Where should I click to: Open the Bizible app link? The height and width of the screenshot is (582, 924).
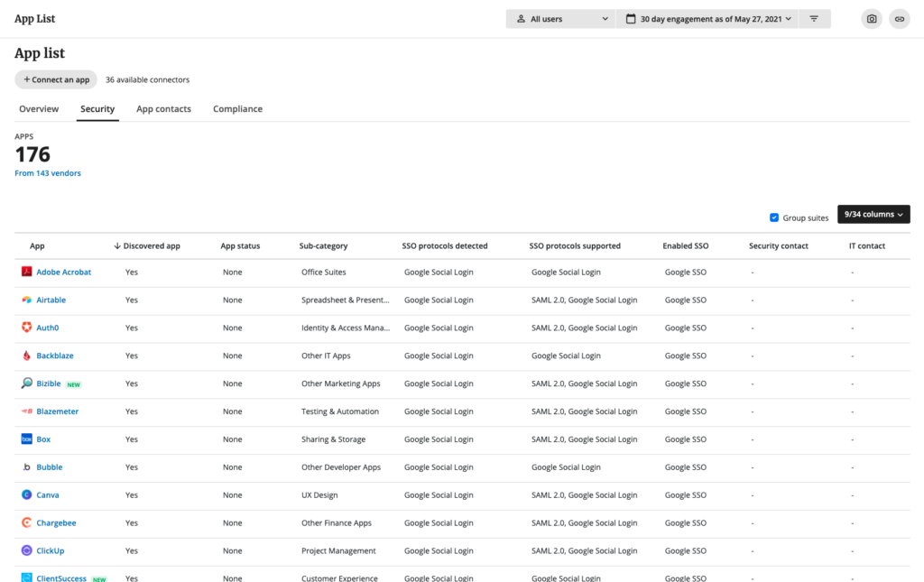click(49, 383)
